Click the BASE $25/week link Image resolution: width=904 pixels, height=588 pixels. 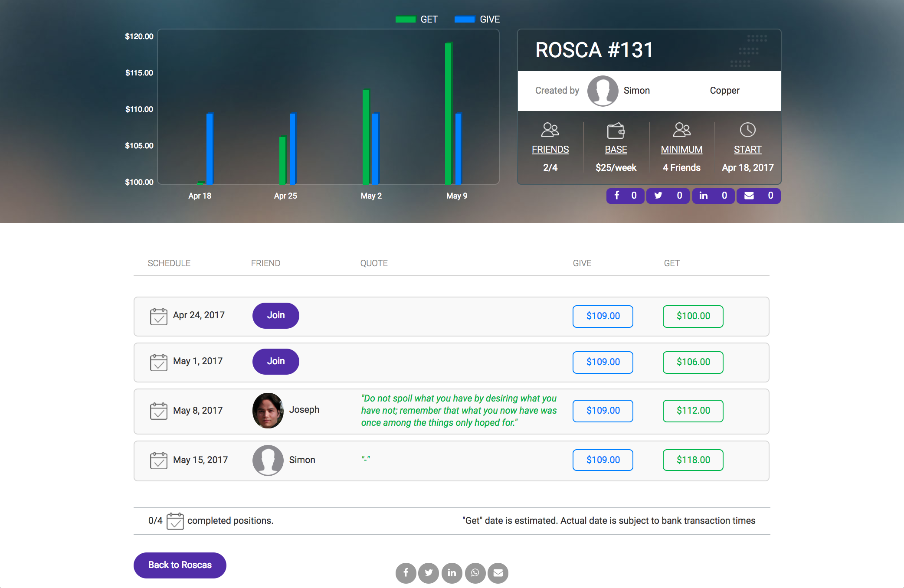coord(616,149)
